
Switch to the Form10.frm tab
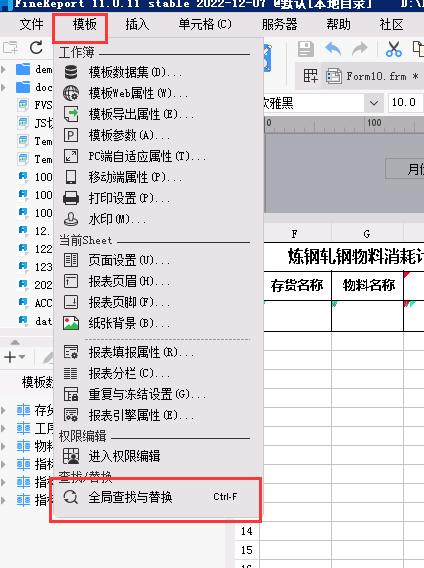373,76
